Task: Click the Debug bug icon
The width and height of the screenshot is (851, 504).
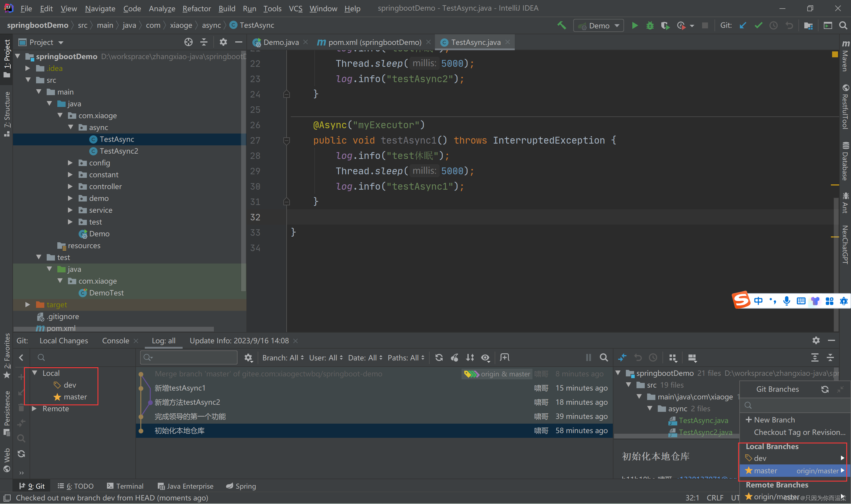Action: pyautogui.click(x=649, y=25)
